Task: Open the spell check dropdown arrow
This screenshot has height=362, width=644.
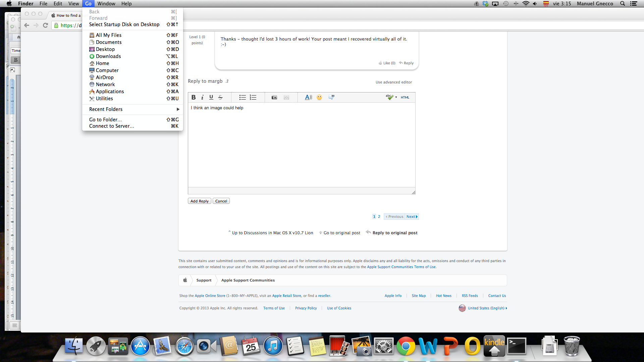Action: (x=396, y=97)
